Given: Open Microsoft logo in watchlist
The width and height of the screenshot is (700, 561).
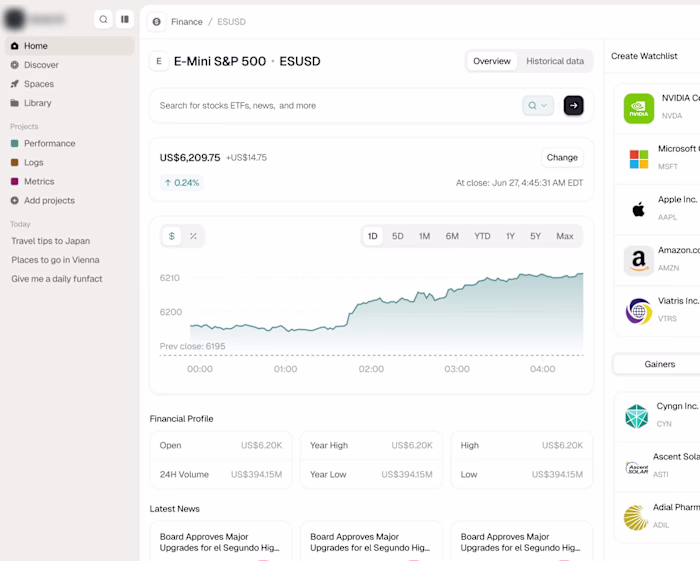Looking at the screenshot, I should (x=639, y=159).
